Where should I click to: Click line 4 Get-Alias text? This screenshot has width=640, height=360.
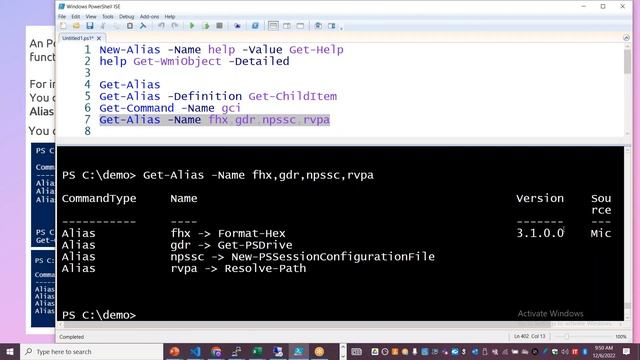[130, 85]
